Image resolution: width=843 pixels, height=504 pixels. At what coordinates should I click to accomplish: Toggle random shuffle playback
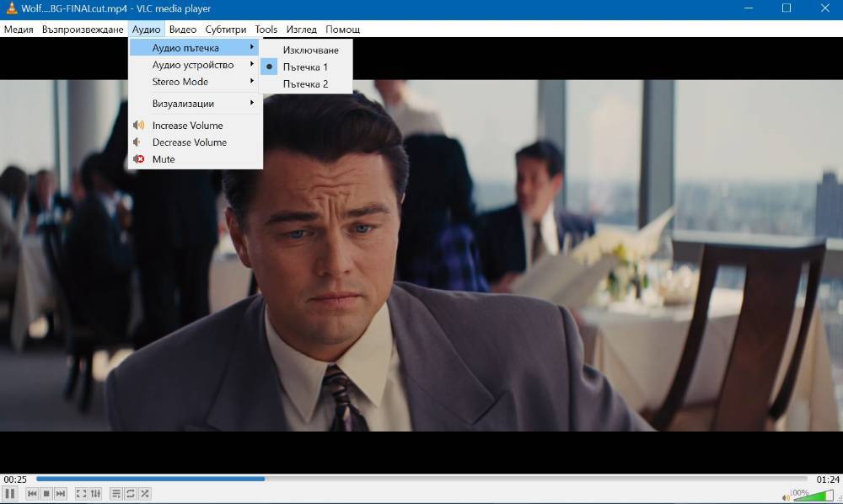145,493
